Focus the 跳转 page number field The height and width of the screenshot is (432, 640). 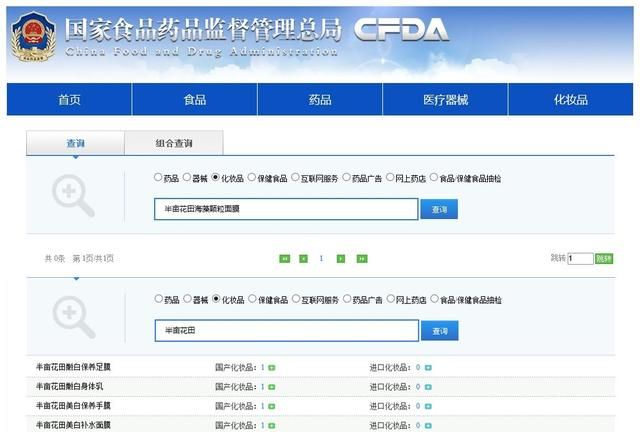[580, 258]
